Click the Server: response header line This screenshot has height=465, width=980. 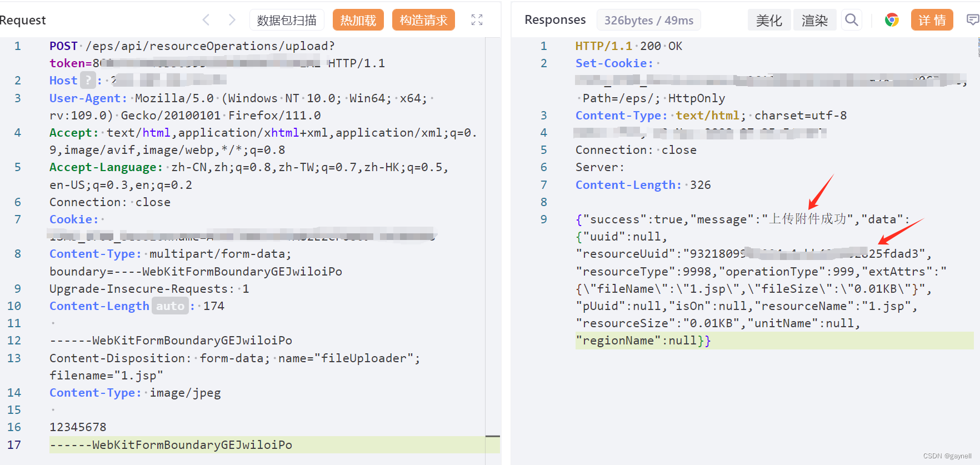coord(600,167)
